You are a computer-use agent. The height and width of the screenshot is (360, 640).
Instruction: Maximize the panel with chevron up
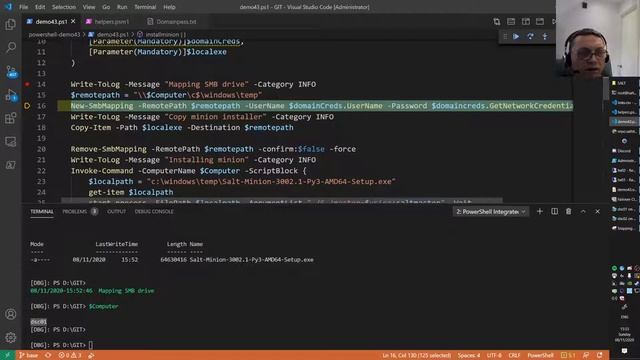583,211
